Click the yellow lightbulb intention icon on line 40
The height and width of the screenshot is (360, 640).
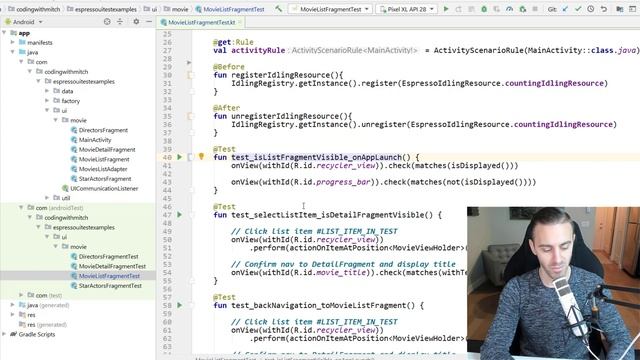tap(201, 157)
